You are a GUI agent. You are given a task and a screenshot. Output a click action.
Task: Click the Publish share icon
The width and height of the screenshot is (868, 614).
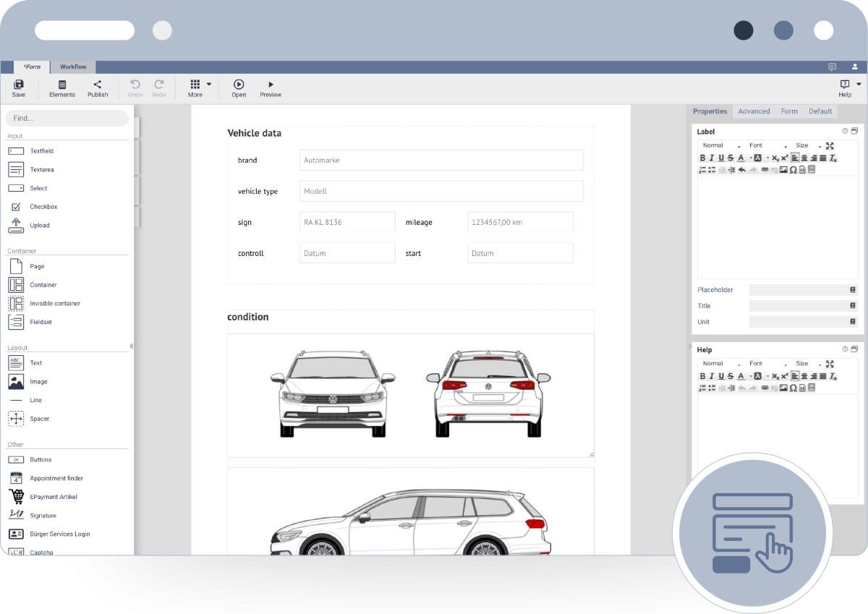point(98,85)
